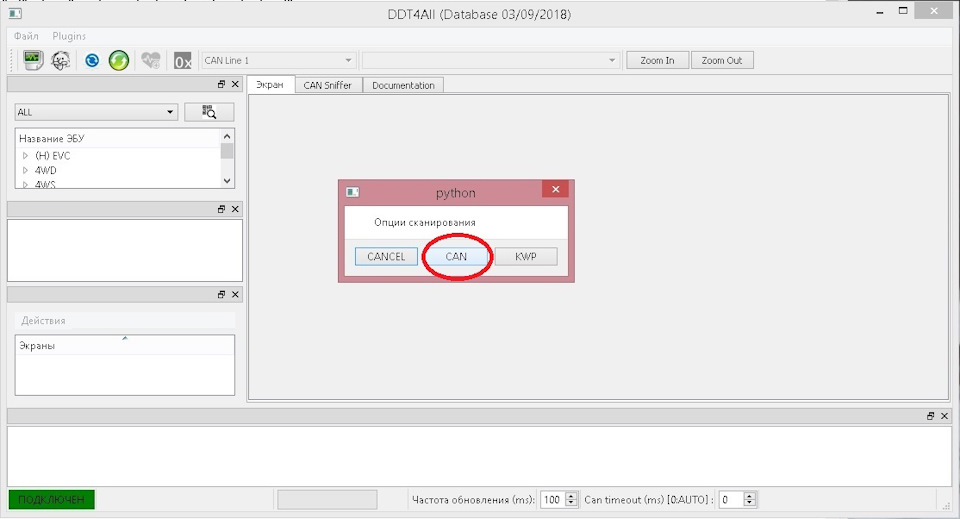Click the empty progress bar in status bar
This screenshot has width=960, height=519.
click(x=328, y=499)
